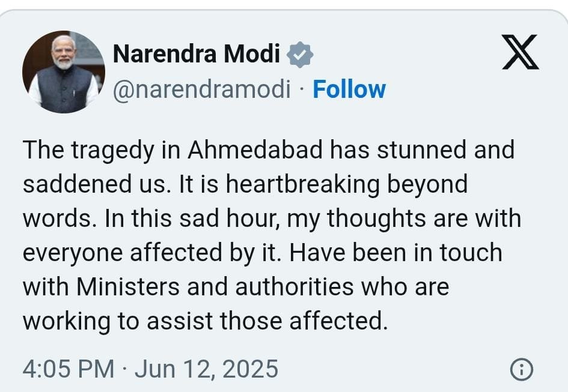The height and width of the screenshot is (392, 568).
Task: Open Narendra Modi's profile picture
Action: [x=63, y=72]
